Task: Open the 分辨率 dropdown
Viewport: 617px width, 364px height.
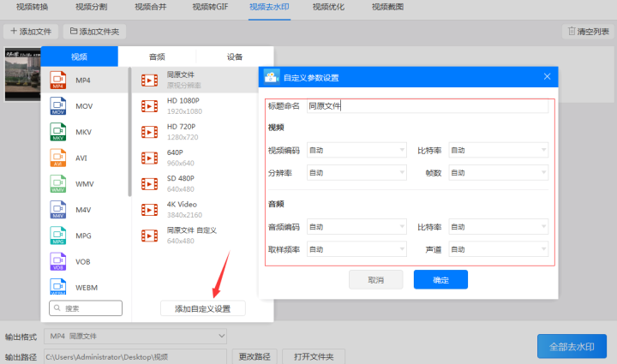Action: [x=356, y=172]
